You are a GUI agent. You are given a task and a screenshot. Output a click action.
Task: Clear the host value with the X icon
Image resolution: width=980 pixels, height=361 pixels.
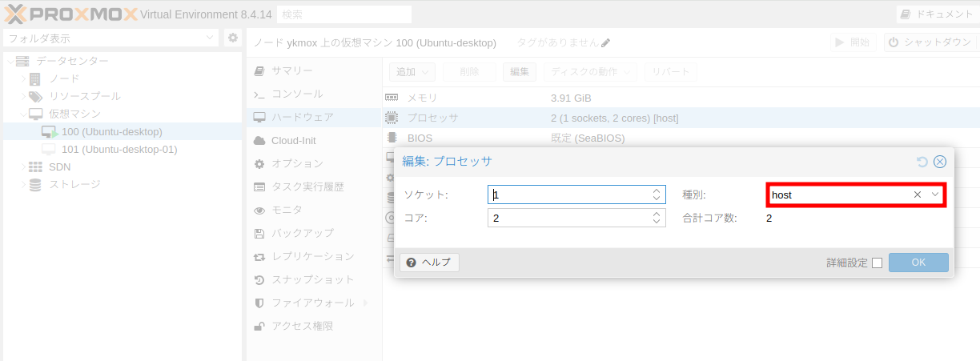[918, 195]
